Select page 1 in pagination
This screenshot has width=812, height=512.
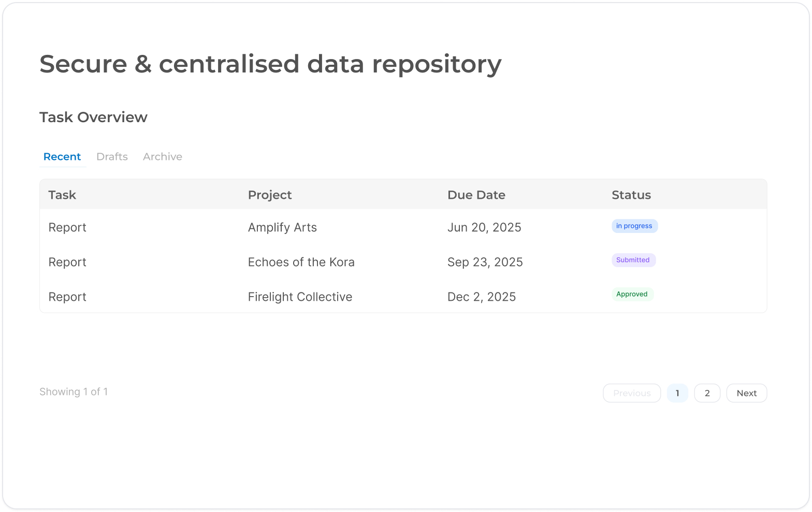(677, 393)
